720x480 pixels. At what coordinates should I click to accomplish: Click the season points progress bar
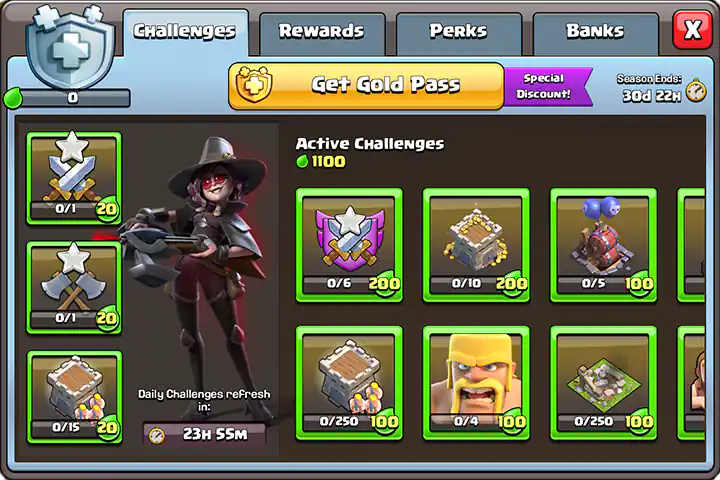67,98
